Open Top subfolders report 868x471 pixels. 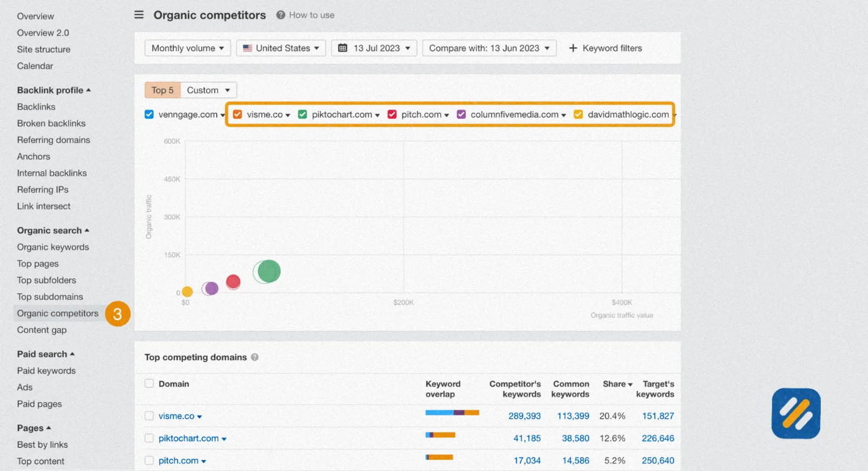tap(46, 280)
